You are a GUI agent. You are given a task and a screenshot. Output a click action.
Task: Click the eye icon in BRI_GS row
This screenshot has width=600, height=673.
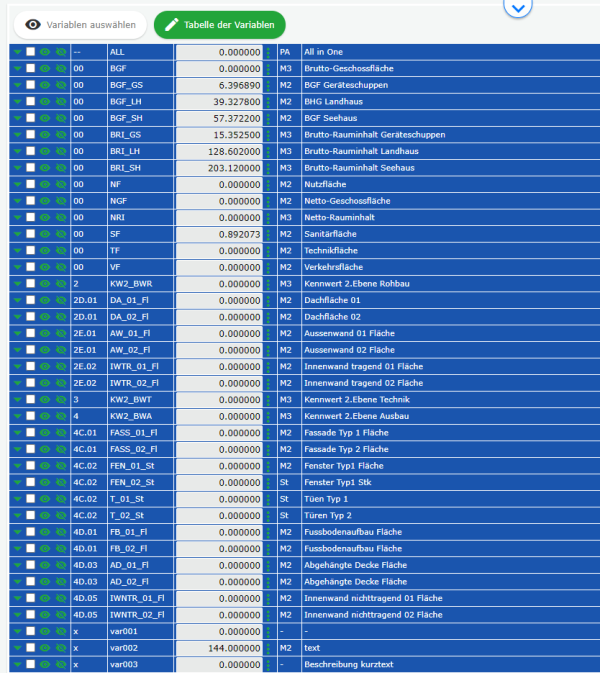(45, 134)
